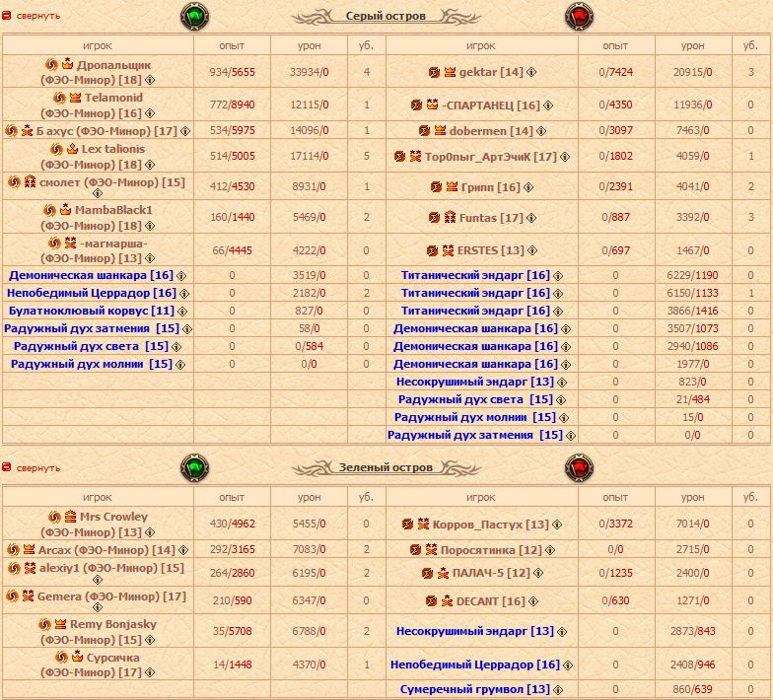Click red flag emblem above Серый остров table
The image size is (773, 700).
[x=579, y=16]
